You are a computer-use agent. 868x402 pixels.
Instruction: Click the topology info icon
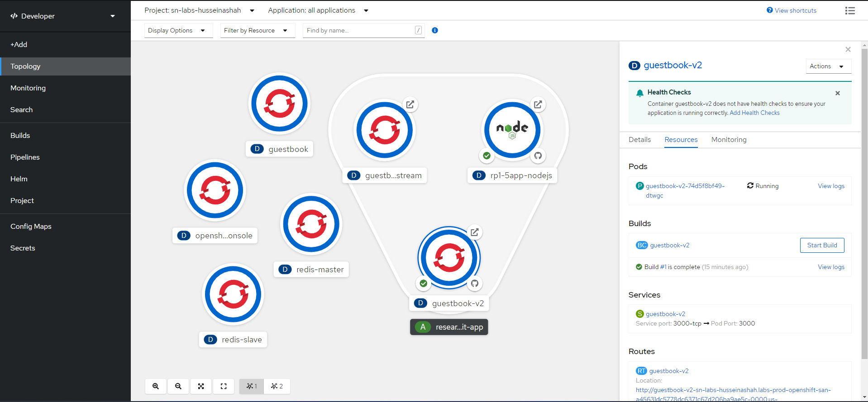[x=435, y=30]
